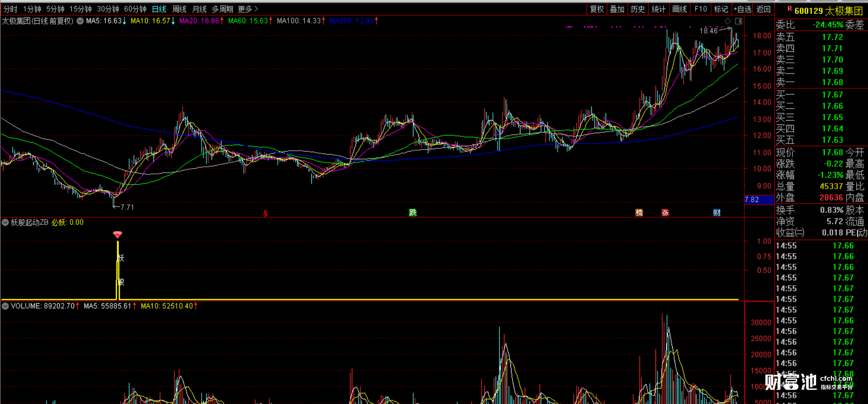Switch to 60分钟 period

click(135, 9)
